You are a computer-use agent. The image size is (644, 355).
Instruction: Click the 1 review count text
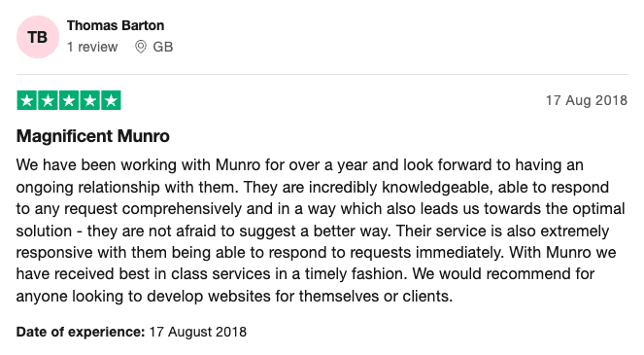pos(92,47)
